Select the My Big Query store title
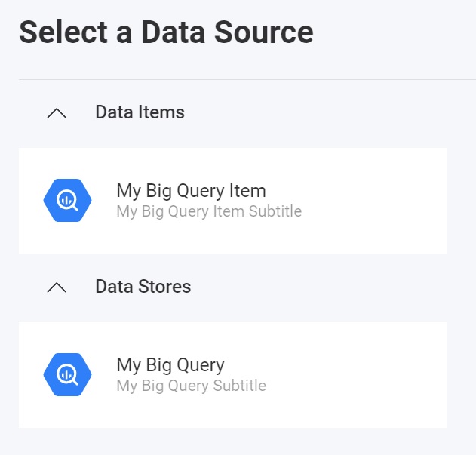The width and height of the screenshot is (476, 455). click(170, 365)
